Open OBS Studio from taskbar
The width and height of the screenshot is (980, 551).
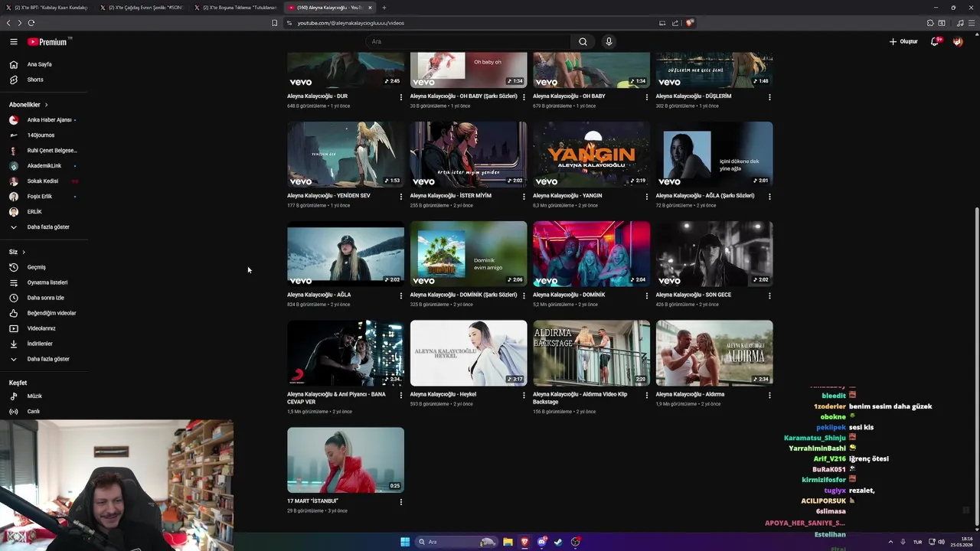point(575,542)
